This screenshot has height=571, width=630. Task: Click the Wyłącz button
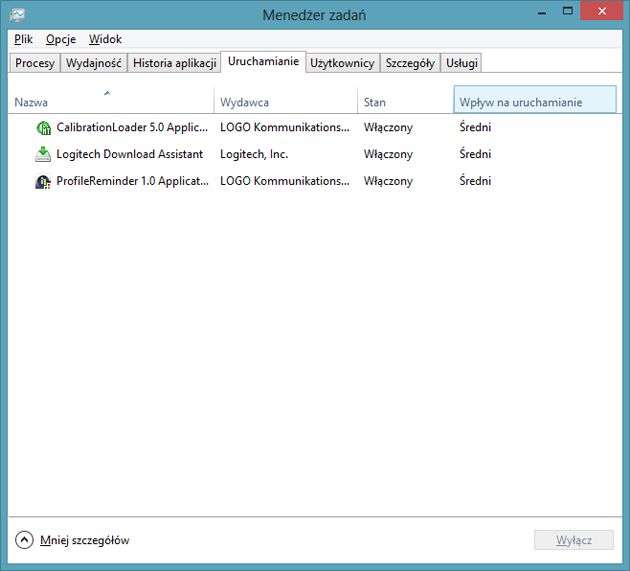click(574, 540)
